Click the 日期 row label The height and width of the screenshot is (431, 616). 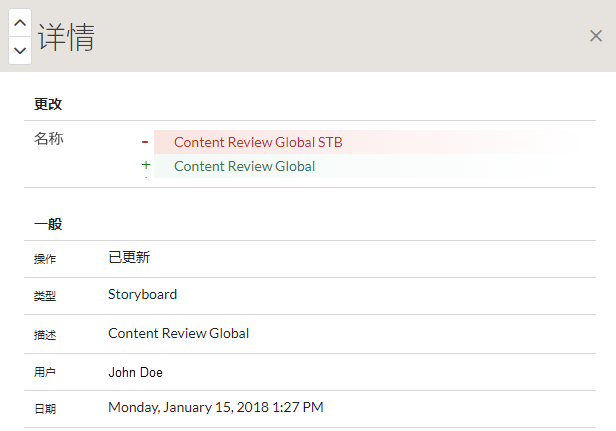click(x=45, y=409)
